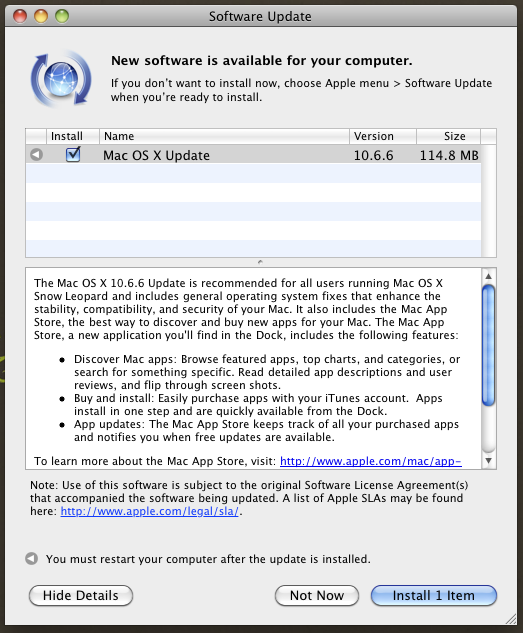Screen dimensions: 523x633
Task: Collapse details with Hide Details button
Action: [x=81, y=595]
